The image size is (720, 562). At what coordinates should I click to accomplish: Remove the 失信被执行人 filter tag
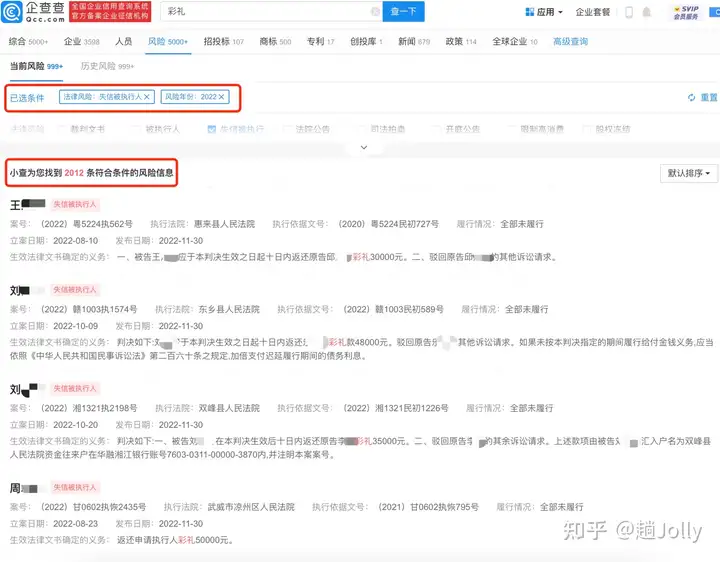146,97
